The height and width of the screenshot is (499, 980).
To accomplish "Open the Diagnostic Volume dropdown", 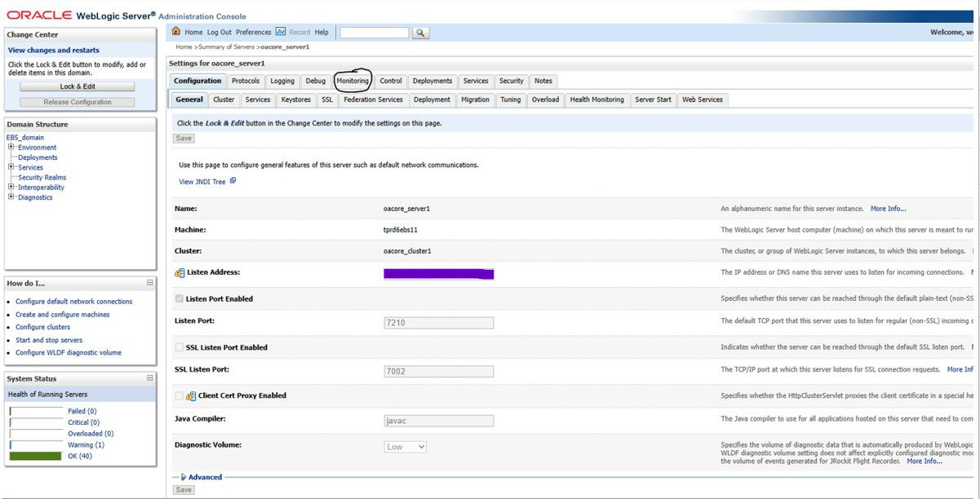I will tap(406, 447).
